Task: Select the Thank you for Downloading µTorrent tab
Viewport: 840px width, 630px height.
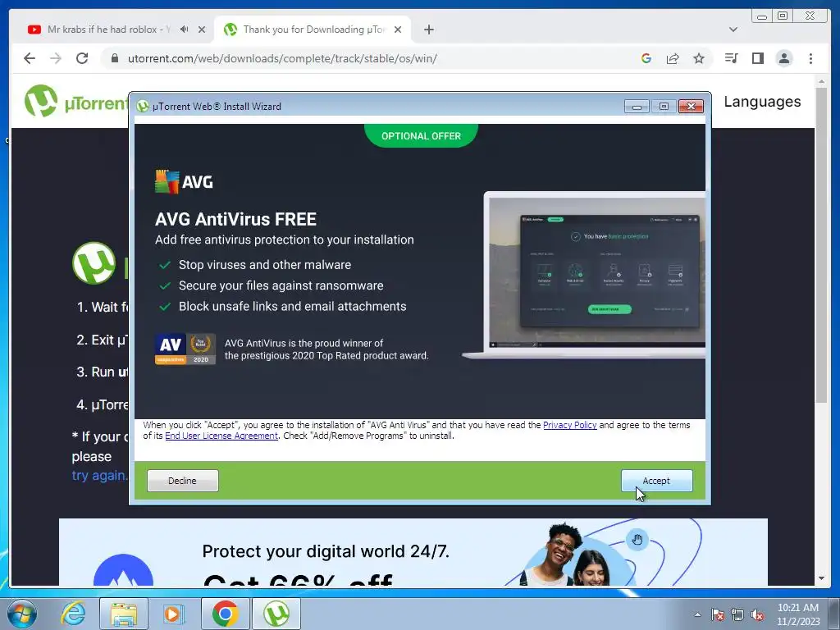Action: [x=313, y=30]
